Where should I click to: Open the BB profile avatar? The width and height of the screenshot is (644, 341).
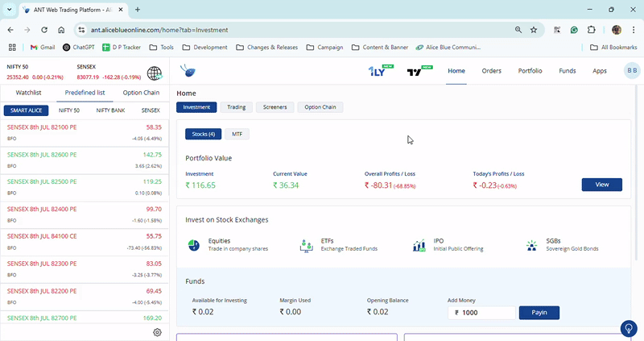pos(632,71)
